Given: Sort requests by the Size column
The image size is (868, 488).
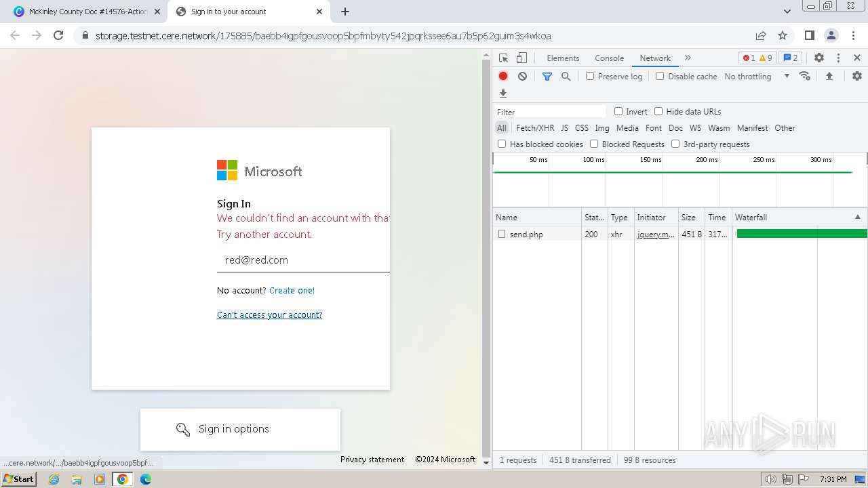Looking at the screenshot, I should (691, 217).
